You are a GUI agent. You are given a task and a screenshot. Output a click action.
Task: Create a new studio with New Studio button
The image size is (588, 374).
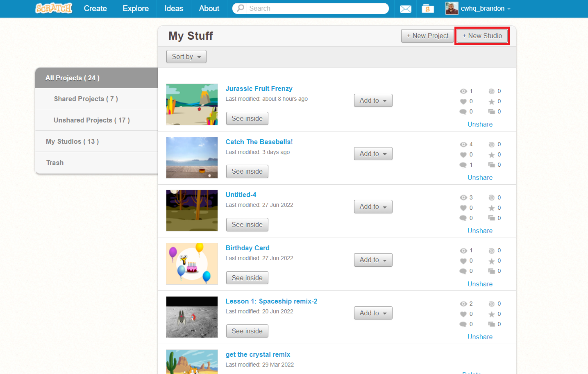[482, 36]
